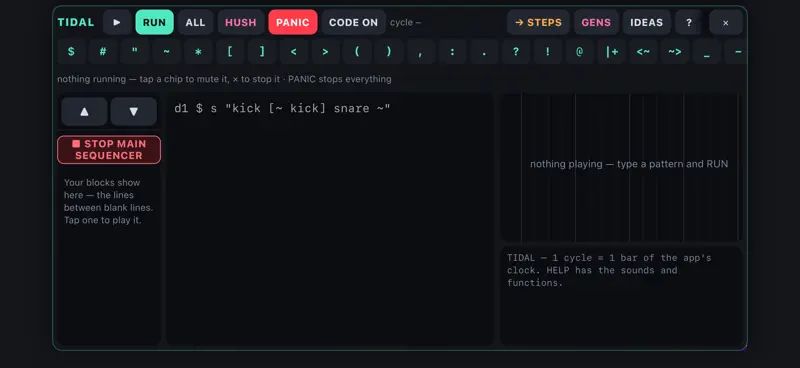Click the 'cycle –' indicator text

click(x=406, y=22)
